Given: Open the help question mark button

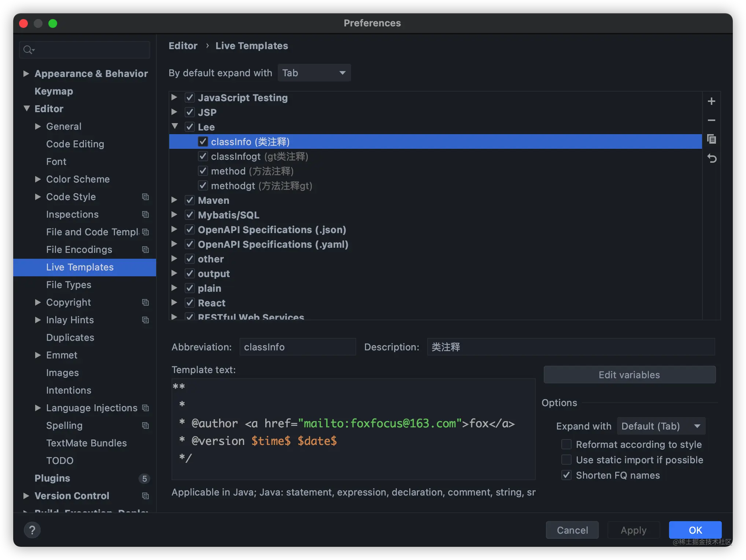Looking at the screenshot, I should [x=32, y=530].
